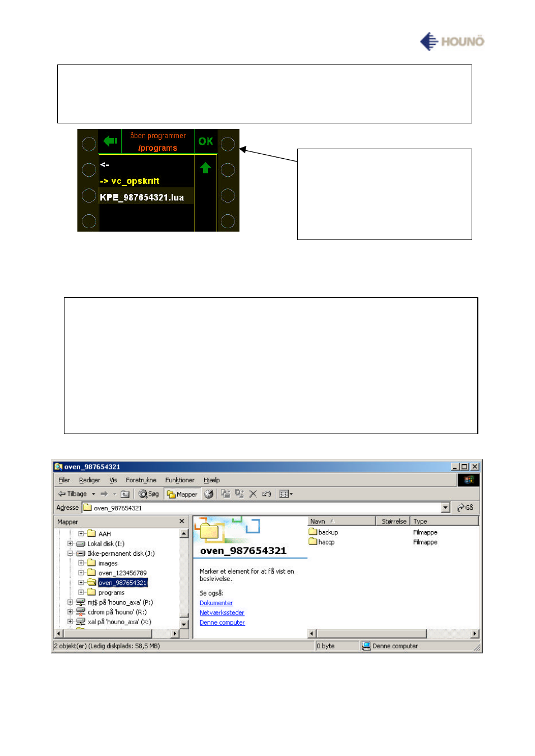The image size is (535, 756).
Task: Open the Dokumenter link
Action: 216,603
